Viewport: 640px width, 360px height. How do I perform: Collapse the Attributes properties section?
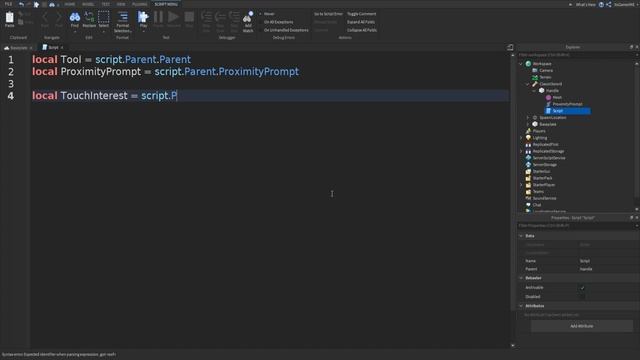point(521,306)
